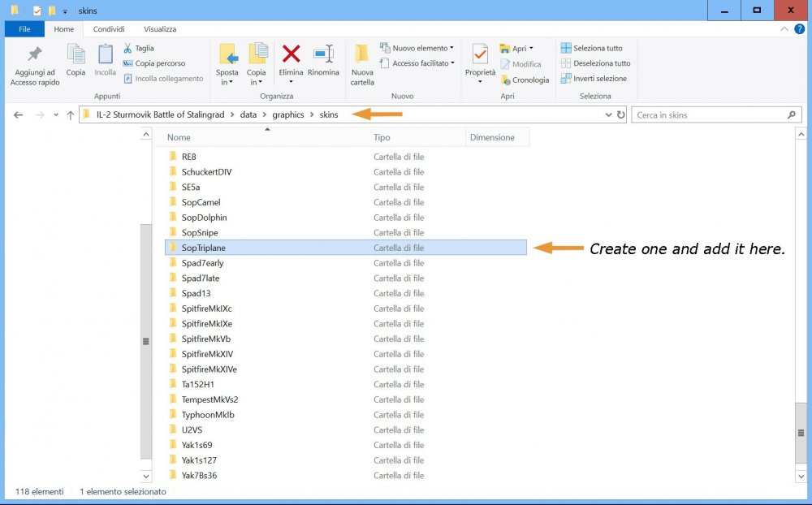
Task: Select the SpitfireMkIXc folder
Action: (206, 309)
